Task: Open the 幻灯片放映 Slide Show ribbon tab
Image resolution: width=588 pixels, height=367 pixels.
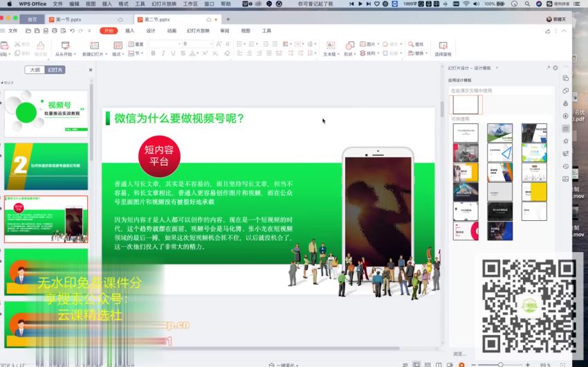Action: 198,30
